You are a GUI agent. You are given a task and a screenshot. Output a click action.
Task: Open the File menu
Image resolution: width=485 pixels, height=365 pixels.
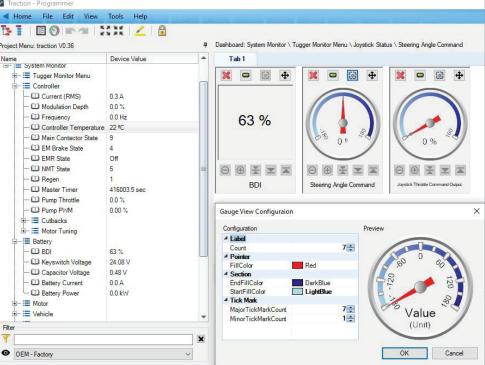click(x=47, y=16)
